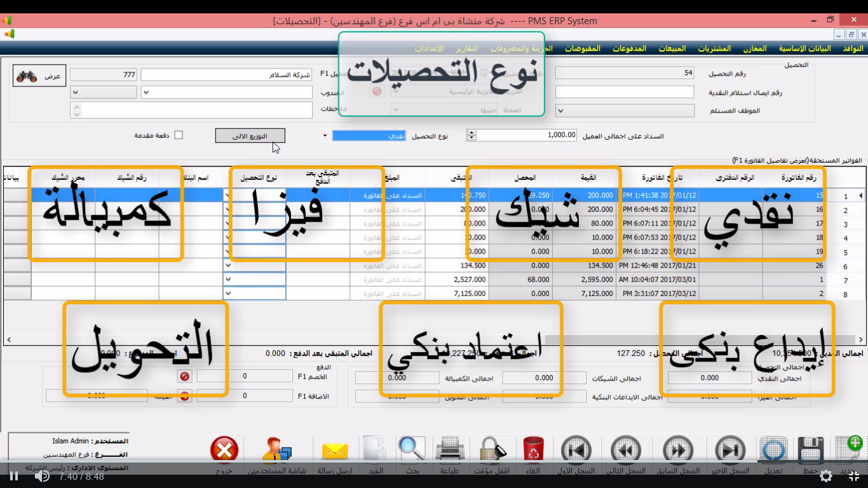Open the البيانات الاساسية menu
This screenshot has height=488, width=868.
pyautogui.click(x=805, y=48)
